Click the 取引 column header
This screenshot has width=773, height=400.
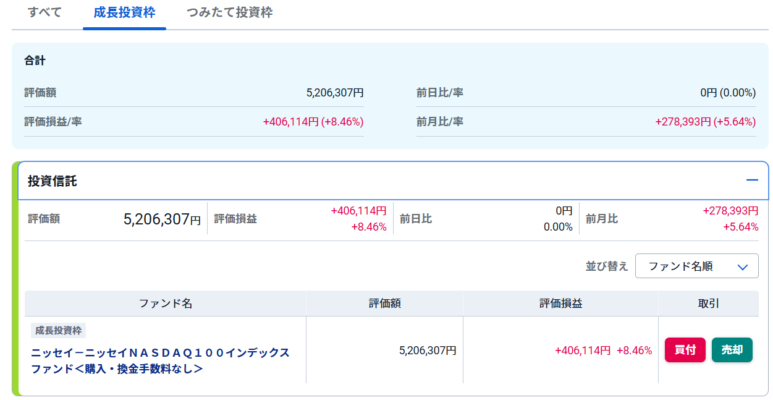click(708, 304)
